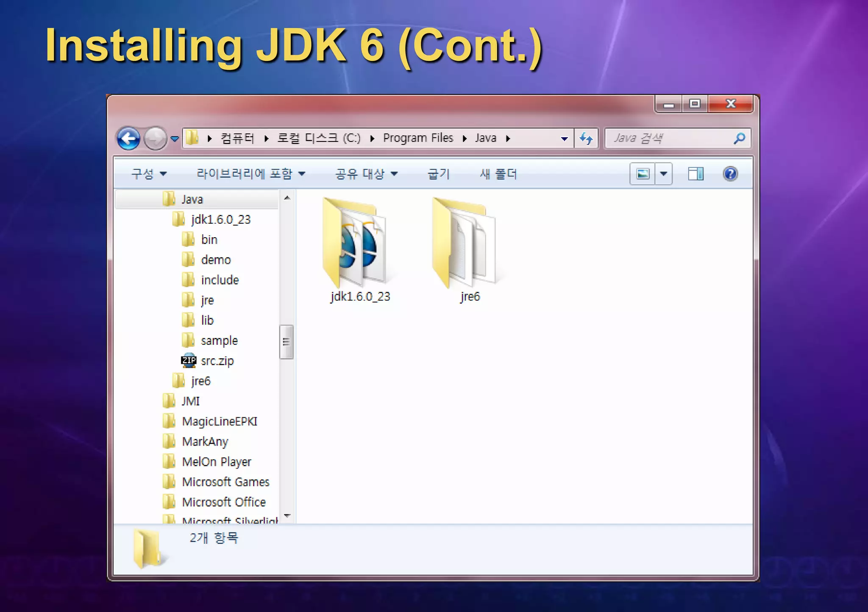Click the magnifier search icon
The image size is (868, 612).
(x=740, y=138)
